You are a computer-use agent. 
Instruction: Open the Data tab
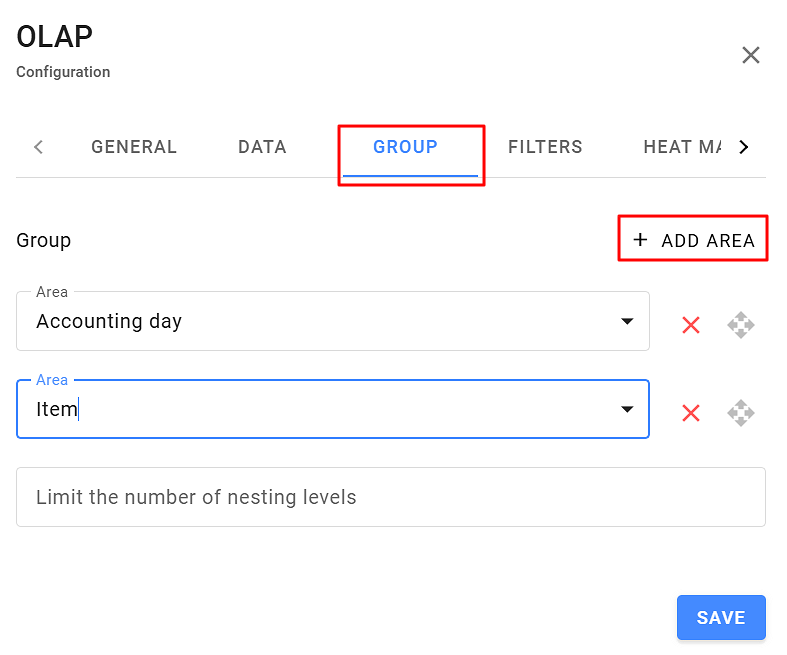pos(262,147)
